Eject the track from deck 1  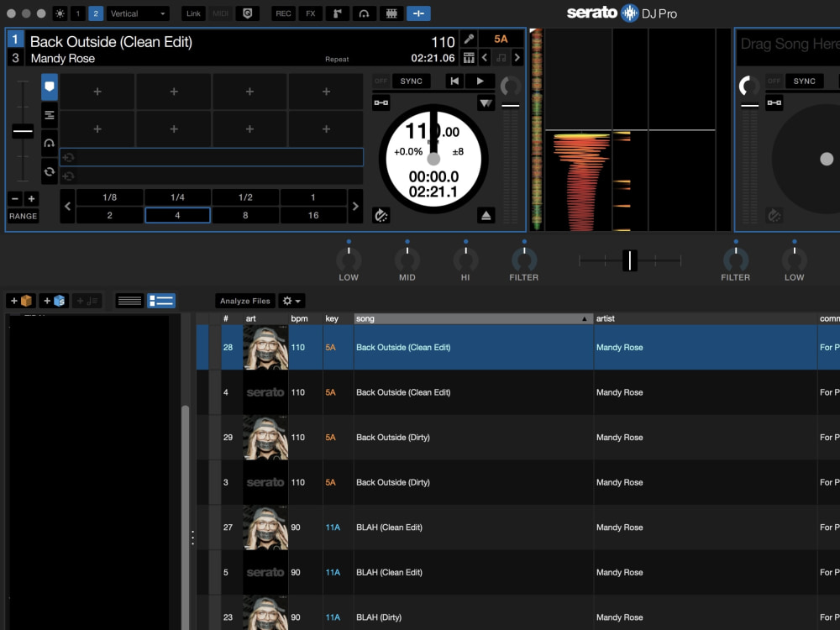[486, 215]
